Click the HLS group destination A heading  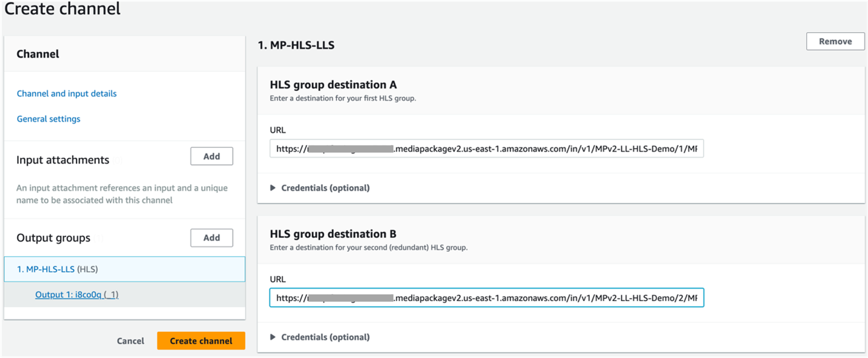click(333, 85)
